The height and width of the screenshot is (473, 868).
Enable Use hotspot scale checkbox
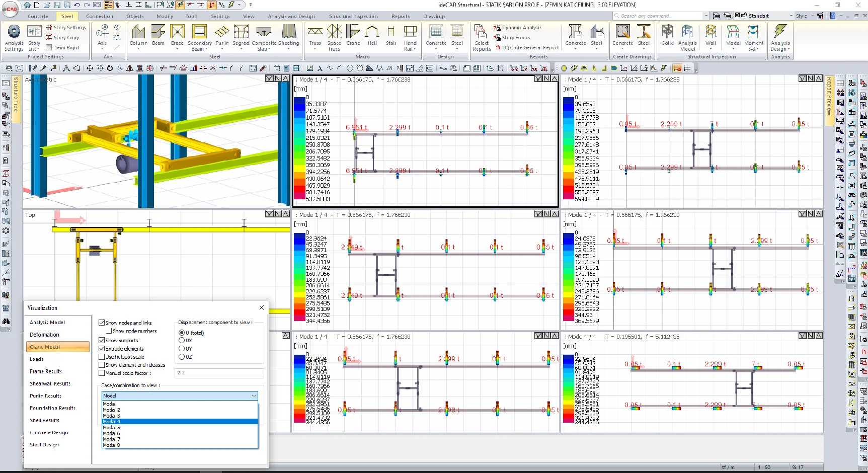click(102, 357)
